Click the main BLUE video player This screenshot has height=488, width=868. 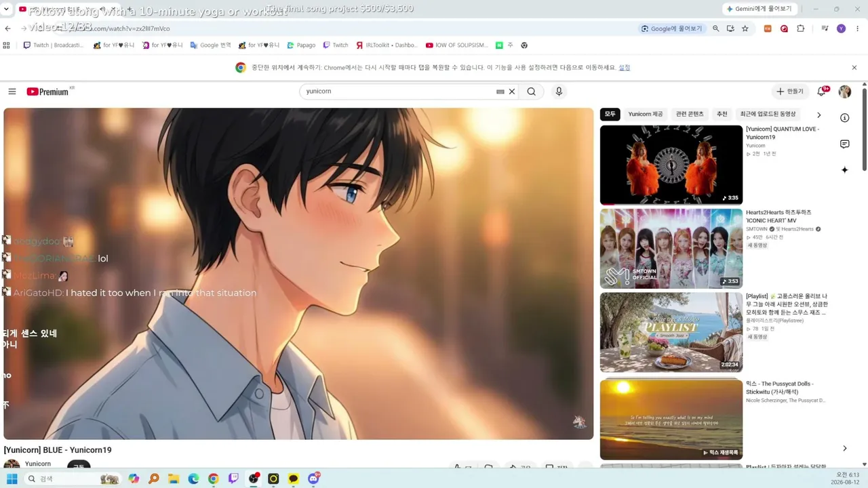click(298, 274)
